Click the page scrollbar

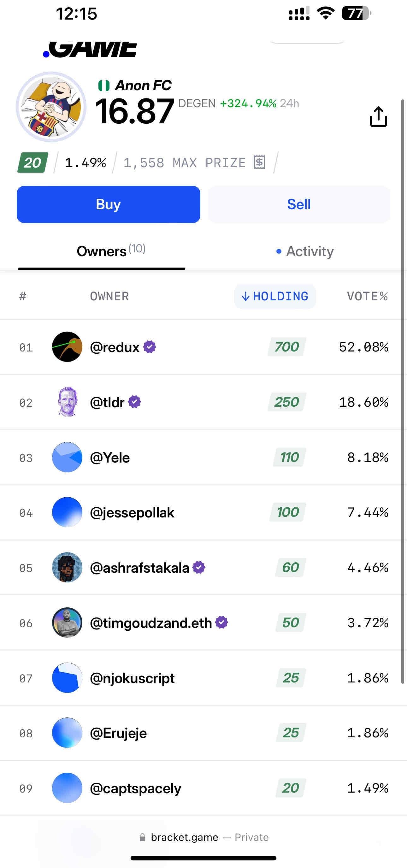[403, 391]
